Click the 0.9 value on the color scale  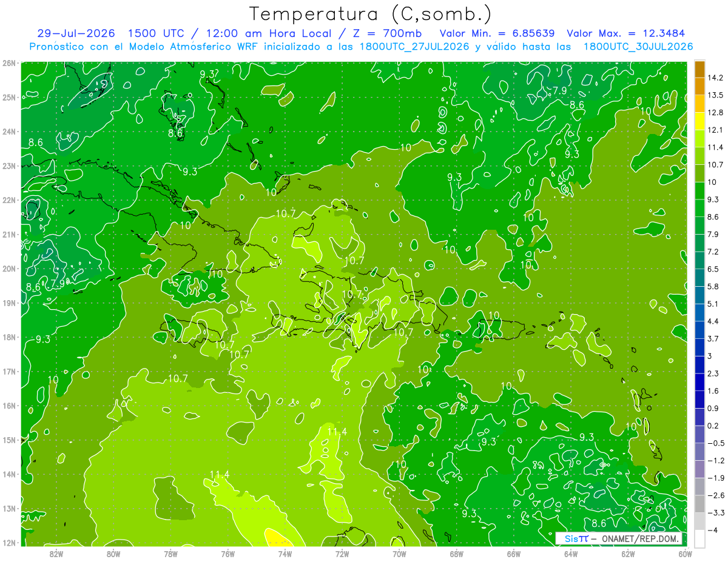point(714,408)
